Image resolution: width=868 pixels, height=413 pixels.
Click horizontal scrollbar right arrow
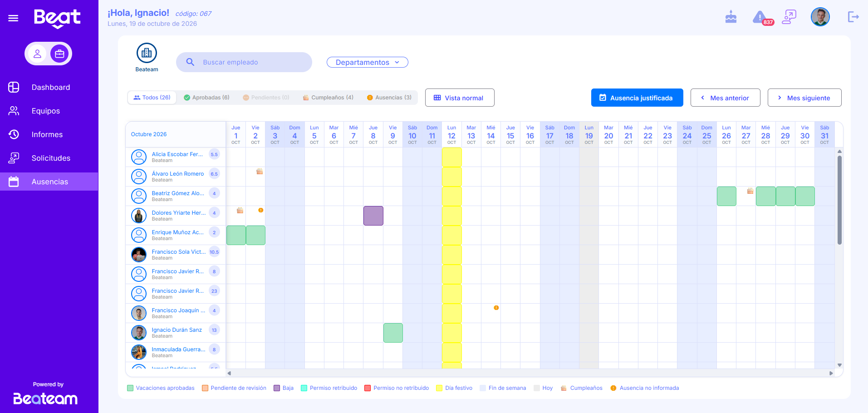[831, 373]
